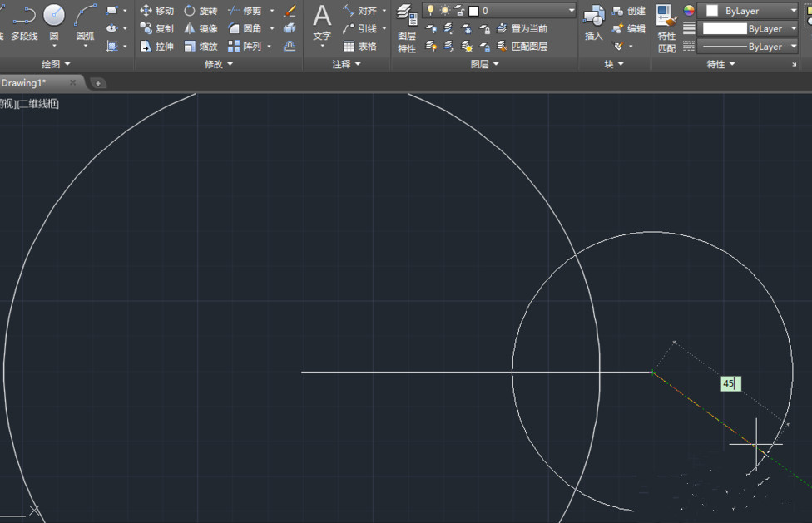This screenshot has width=812, height=523.
Task: Expand the Annotation (注释) panel title
Action: [x=346, y=64]
